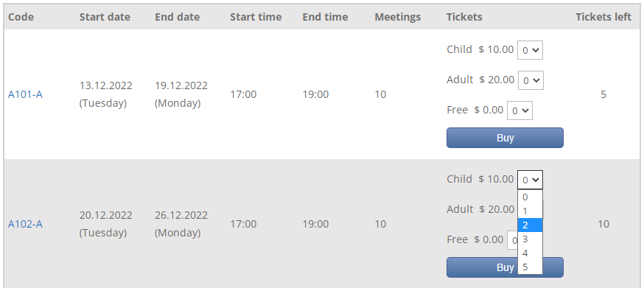This screenshot has width=644, height=288.
Task: Click the Start date column header
Action: [x=105, y=17]
